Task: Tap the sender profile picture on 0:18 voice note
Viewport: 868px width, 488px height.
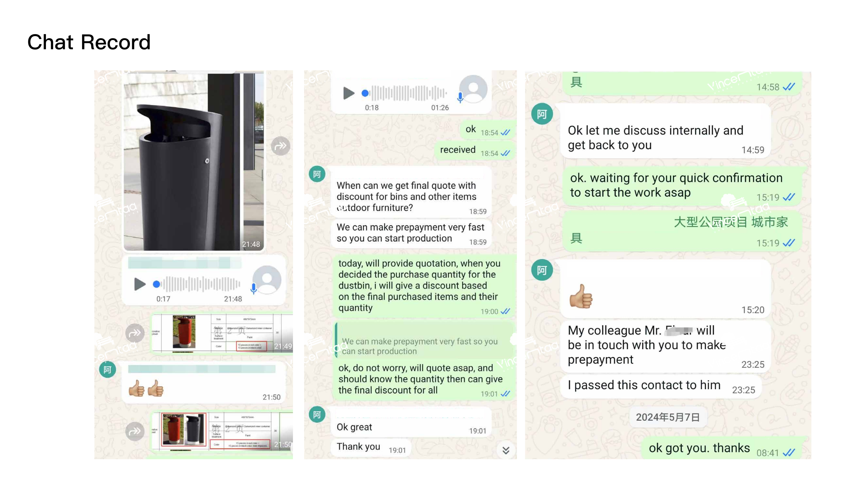Action: click(x=473, y=89)
